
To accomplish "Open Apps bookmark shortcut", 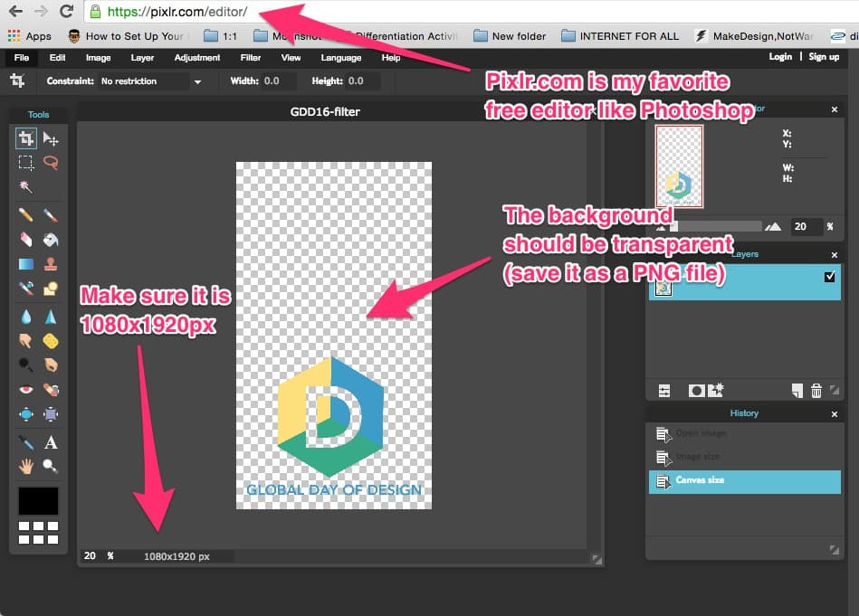I will click(x=30, y=36).
